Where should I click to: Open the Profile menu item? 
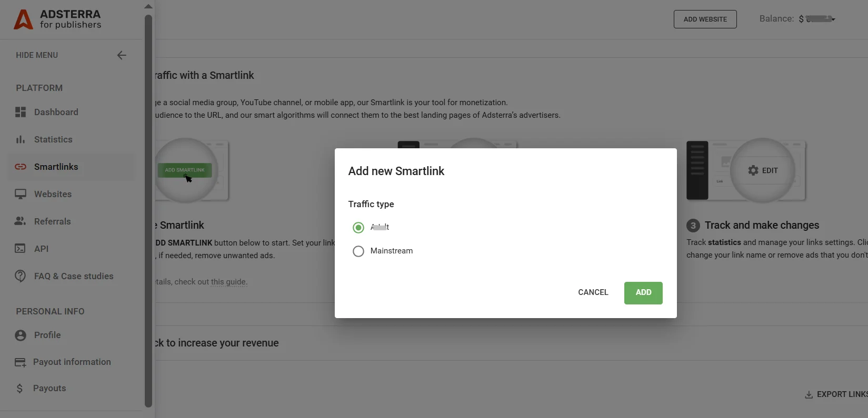click(47, 335)
